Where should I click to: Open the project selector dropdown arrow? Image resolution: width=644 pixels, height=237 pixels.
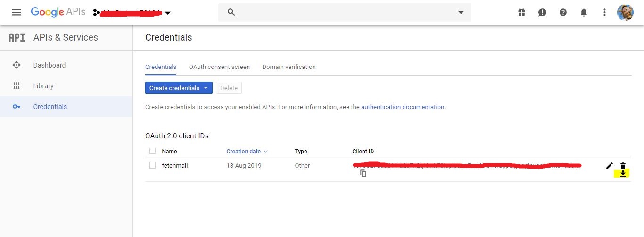click(x=168, y=13)
